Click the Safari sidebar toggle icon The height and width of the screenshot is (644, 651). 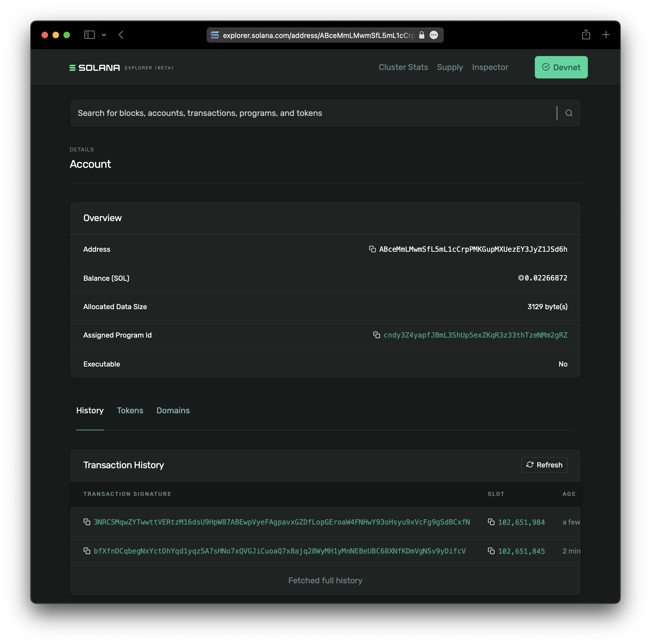coord(89,35)
